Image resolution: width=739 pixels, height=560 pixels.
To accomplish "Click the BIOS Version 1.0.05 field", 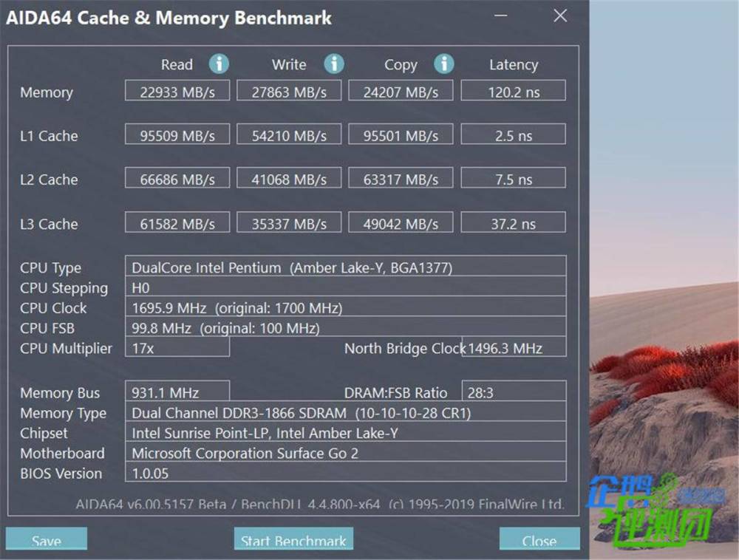I will click(345, 472).
